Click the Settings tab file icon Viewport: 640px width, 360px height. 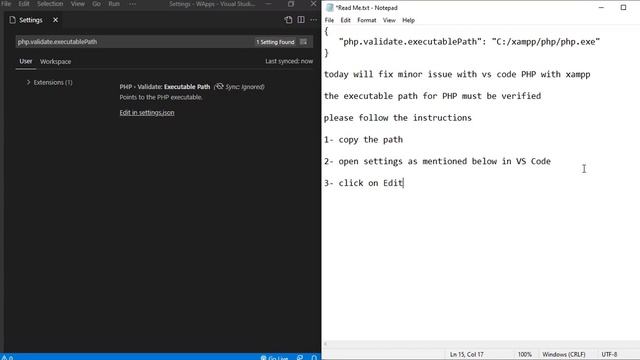pos(13,20)
